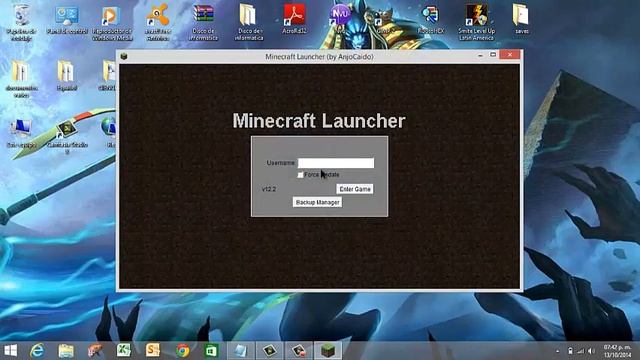Open the taskbar clock showing 07:42 p. m.
The height and width of the screenshot is (360, 640).
click(617, 351)
